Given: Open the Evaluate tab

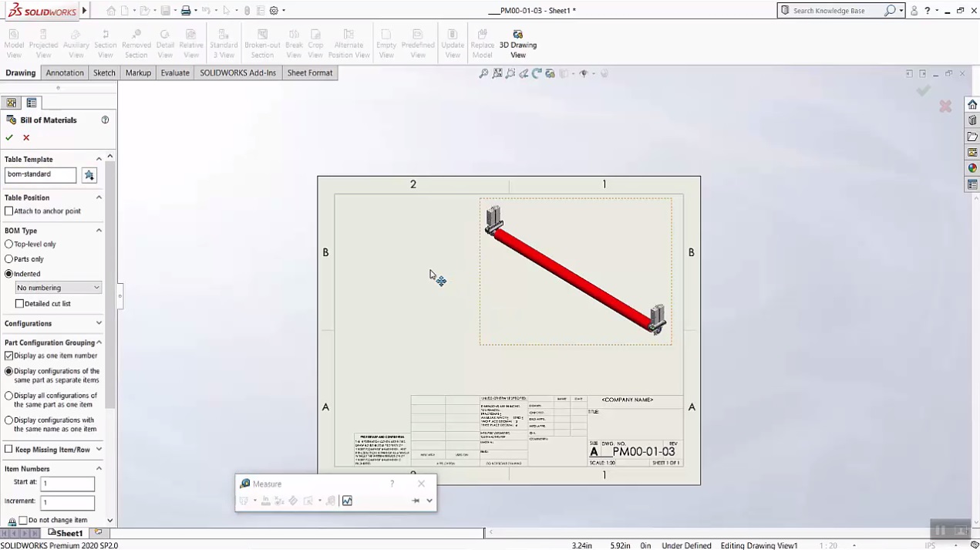Looking at the screenshot, I should click(175, 73).
